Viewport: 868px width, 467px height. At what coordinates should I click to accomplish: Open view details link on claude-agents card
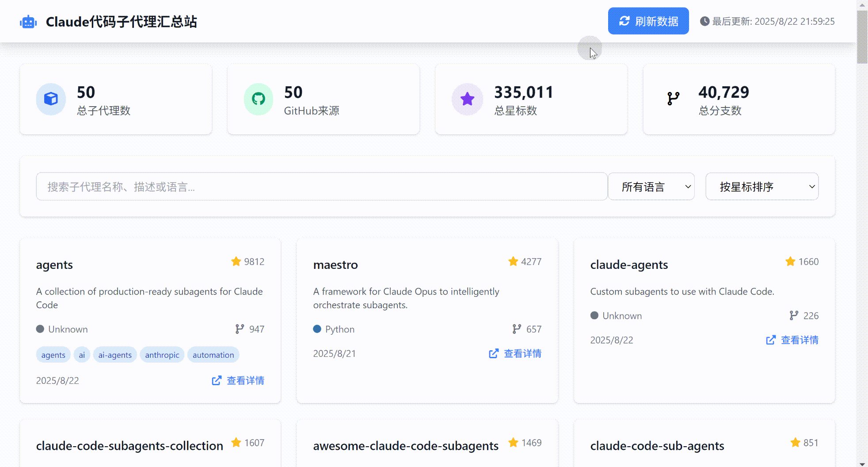(792, 340)
